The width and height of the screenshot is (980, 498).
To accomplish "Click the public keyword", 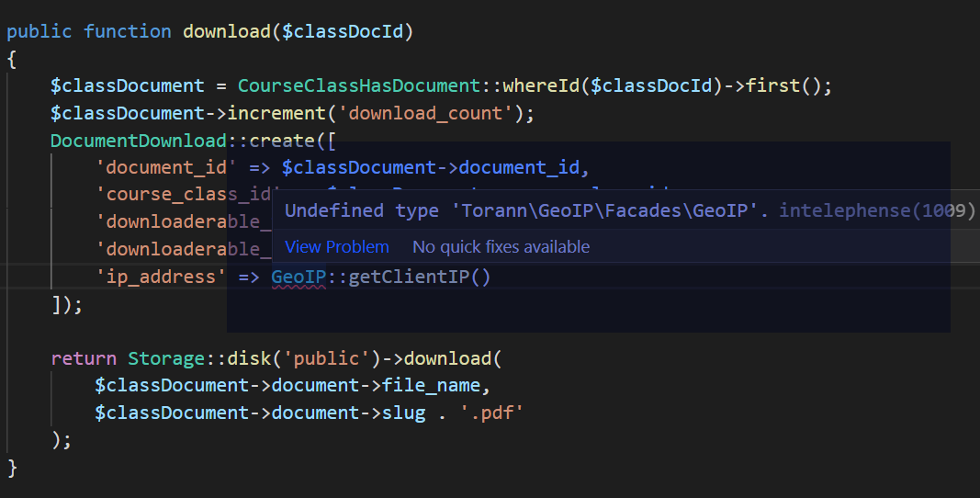I will click(39, 31).
